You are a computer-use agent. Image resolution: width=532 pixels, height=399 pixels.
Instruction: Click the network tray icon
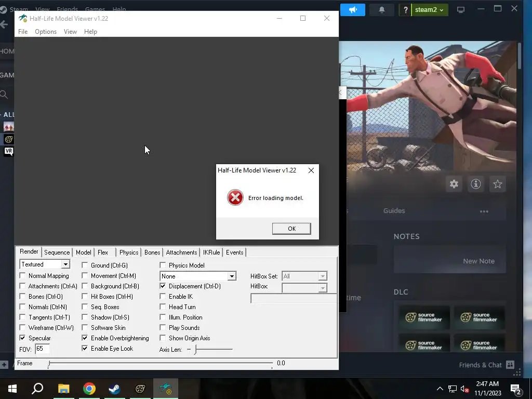point(453,389)
